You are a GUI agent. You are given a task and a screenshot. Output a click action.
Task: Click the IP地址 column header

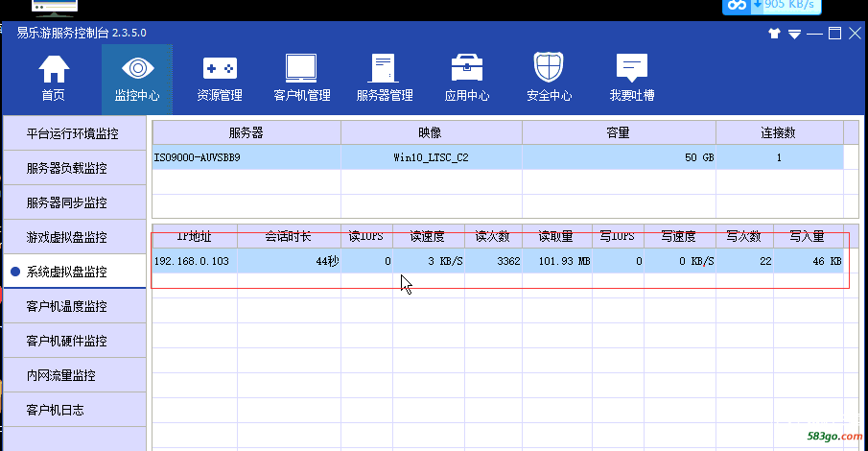[195, 237]
